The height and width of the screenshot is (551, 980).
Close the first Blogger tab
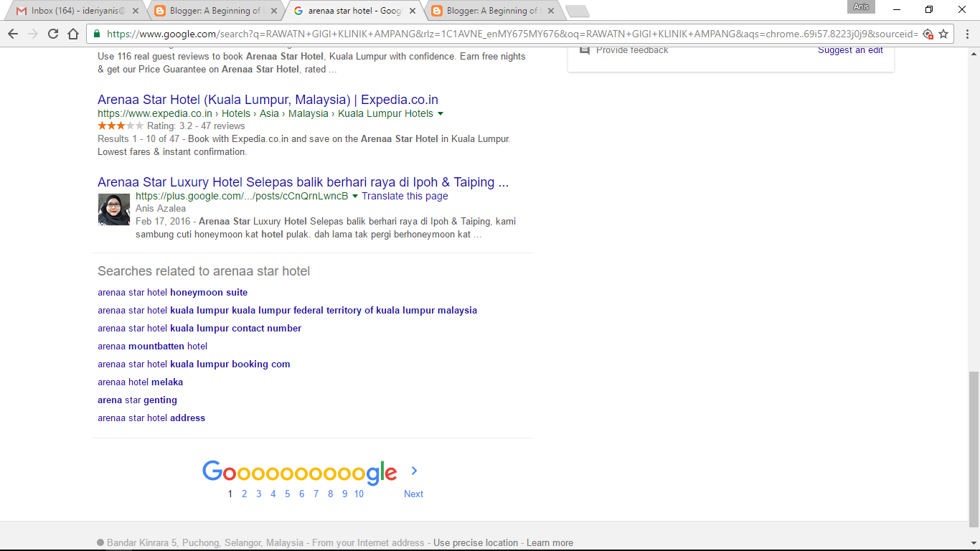(x=273, y=11)
